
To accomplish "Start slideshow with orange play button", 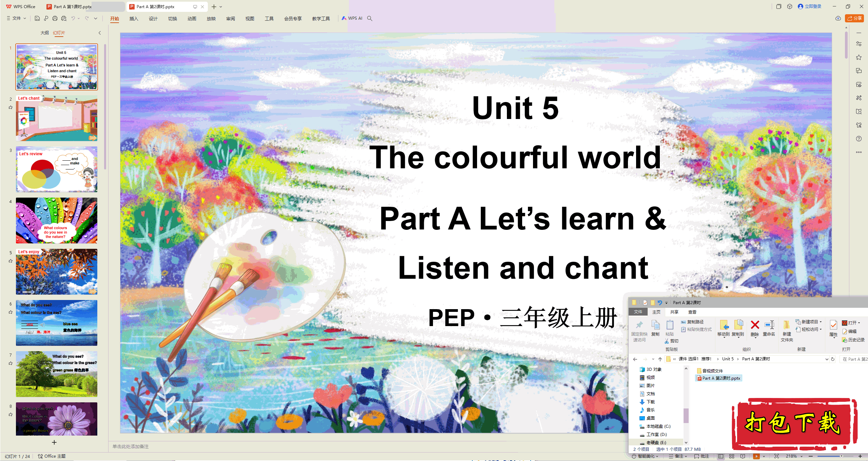I will [x=756, y=456].
